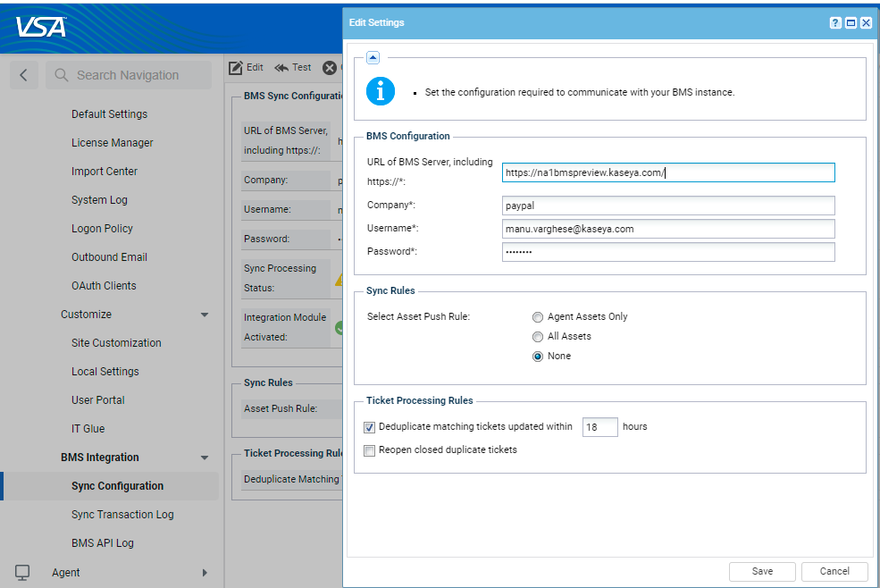Uncheck Deduplicate matching tickets checkbox
This screenshot has height=588, width=880.
pyautogui.click(x=369, y=427)
